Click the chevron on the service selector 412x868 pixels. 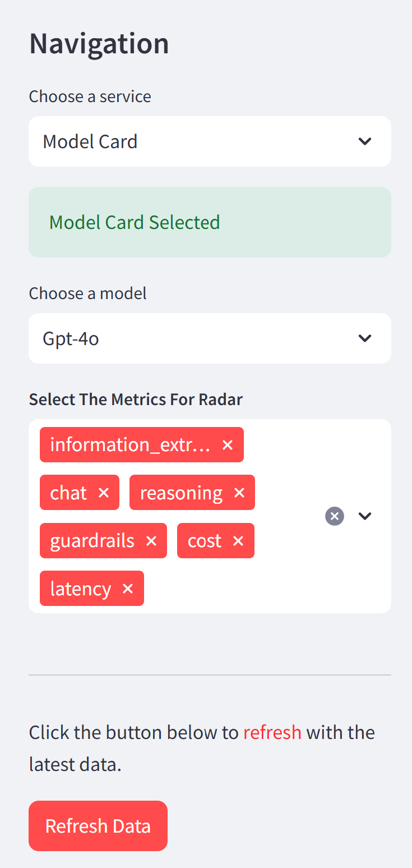(365, 141)
